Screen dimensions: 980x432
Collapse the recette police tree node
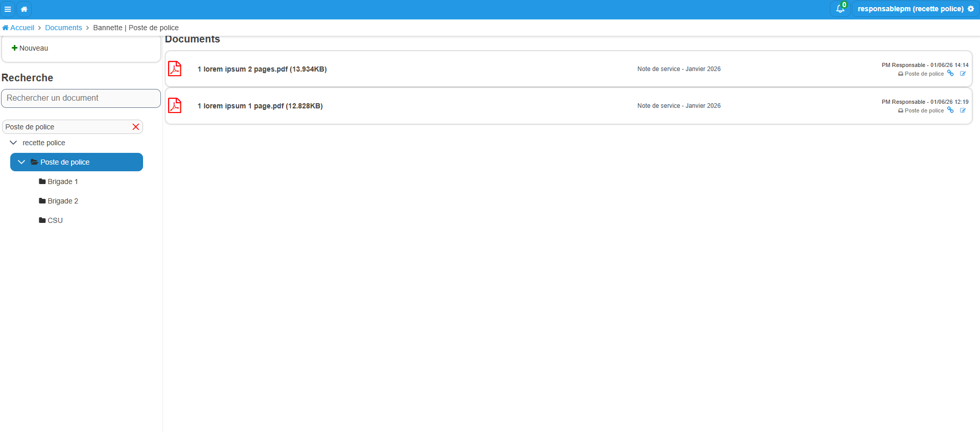(13, 143)
